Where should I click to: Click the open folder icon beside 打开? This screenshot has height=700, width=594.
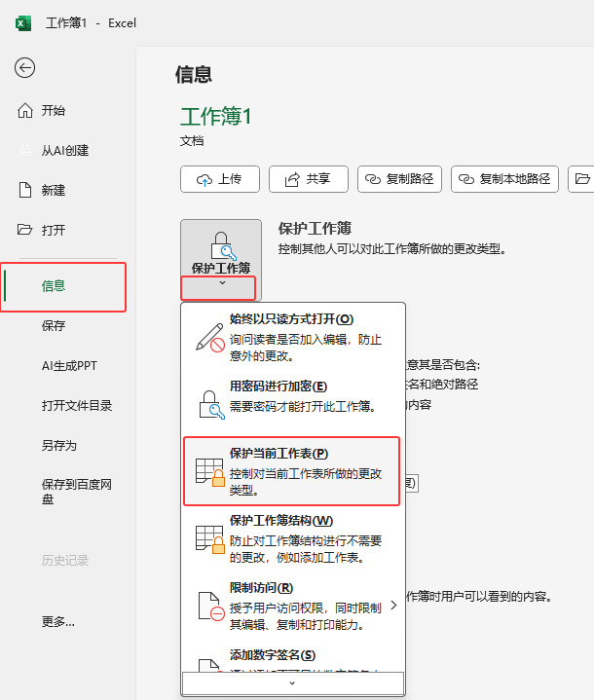(x=25, y=230)
